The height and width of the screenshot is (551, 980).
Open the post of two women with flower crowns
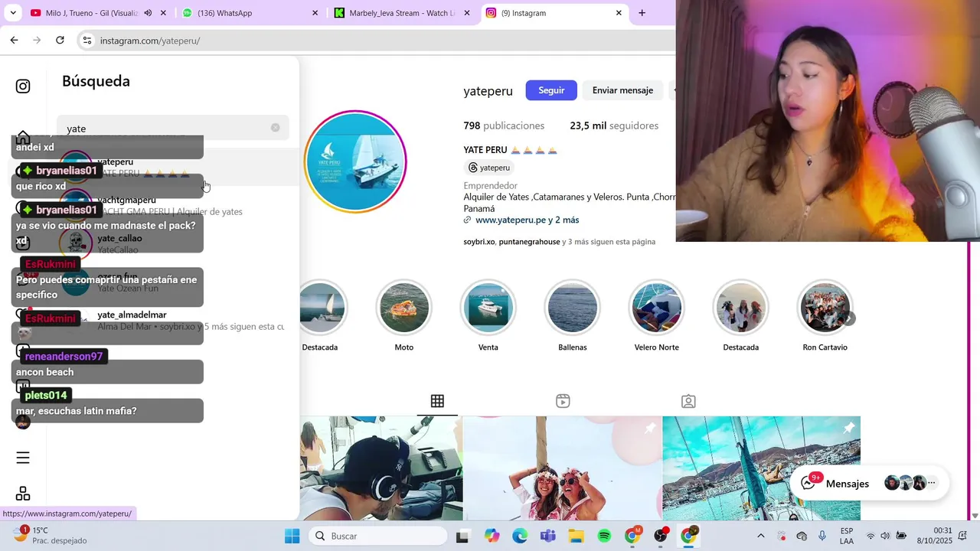(x=563, y=468)
